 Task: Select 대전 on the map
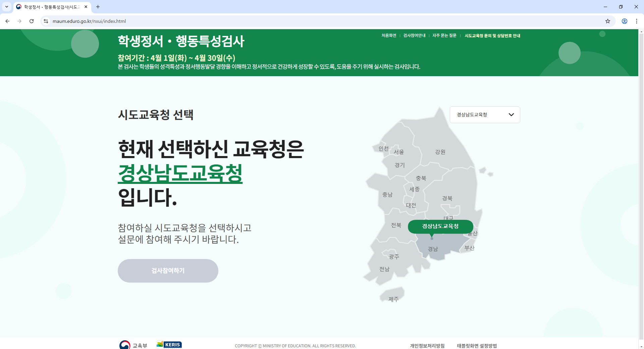(411, 205)
